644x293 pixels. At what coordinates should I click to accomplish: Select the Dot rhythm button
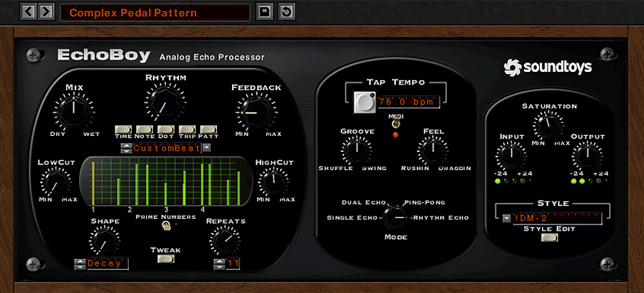[166, 129]
